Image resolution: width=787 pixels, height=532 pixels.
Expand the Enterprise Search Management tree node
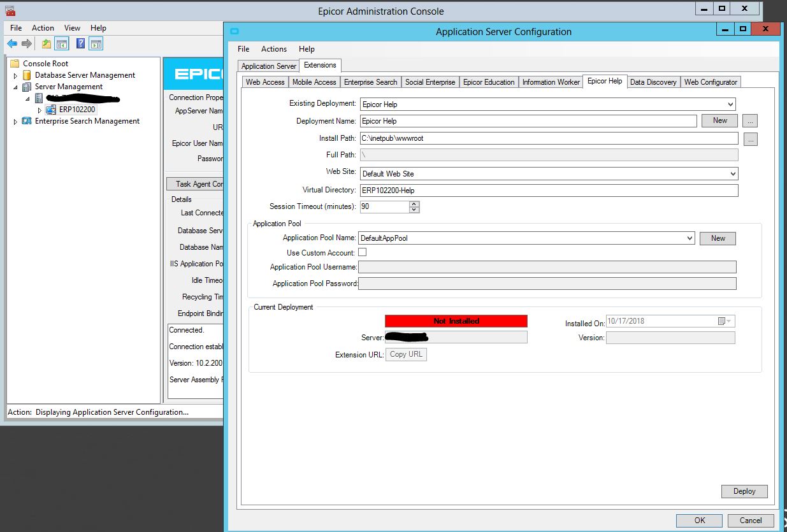[x=16, y=122]
